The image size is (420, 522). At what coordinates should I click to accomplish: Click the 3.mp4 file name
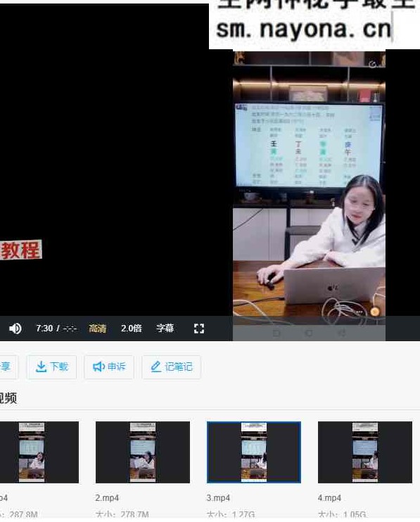tap(218, 498)
